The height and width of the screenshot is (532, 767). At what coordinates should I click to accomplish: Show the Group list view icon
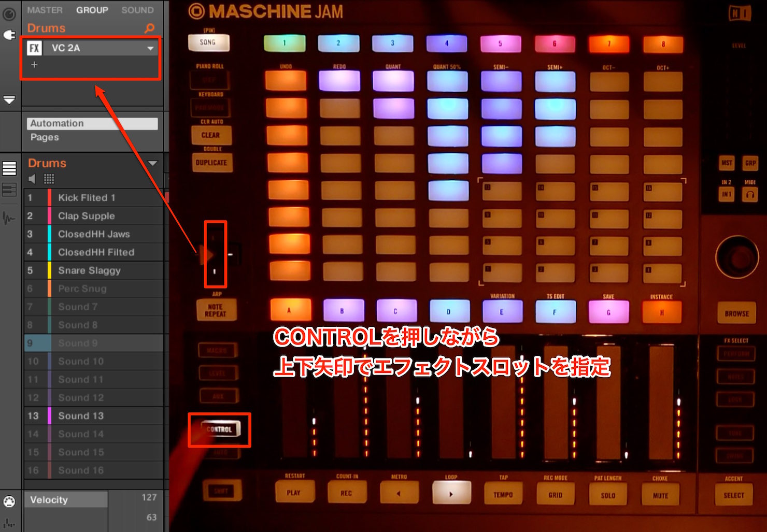pyautogui.click(x=9, y=168)
